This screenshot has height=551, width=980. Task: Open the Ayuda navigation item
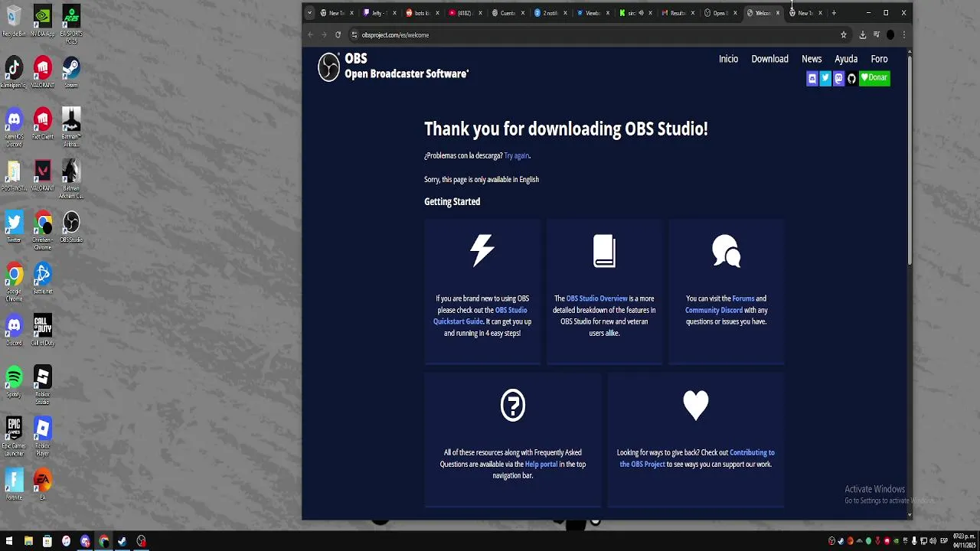coord(846,59)
